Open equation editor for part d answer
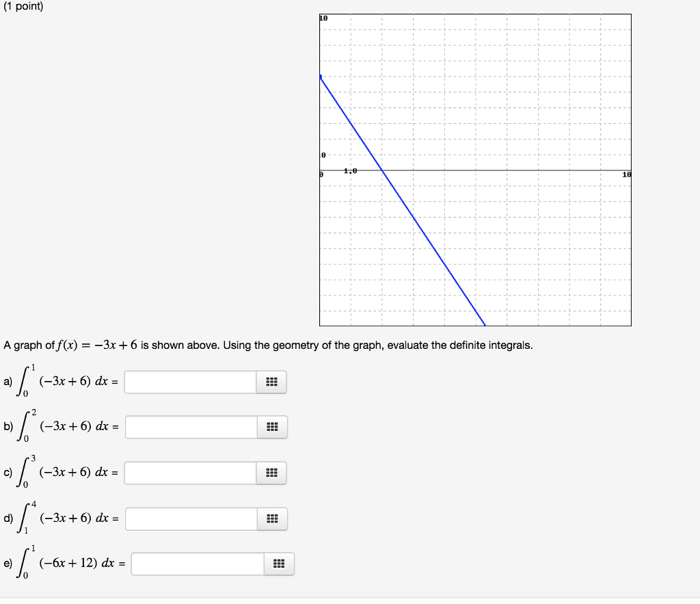This screenshot has width=700, height=604. pyautogui.click(x=271, y=518)
